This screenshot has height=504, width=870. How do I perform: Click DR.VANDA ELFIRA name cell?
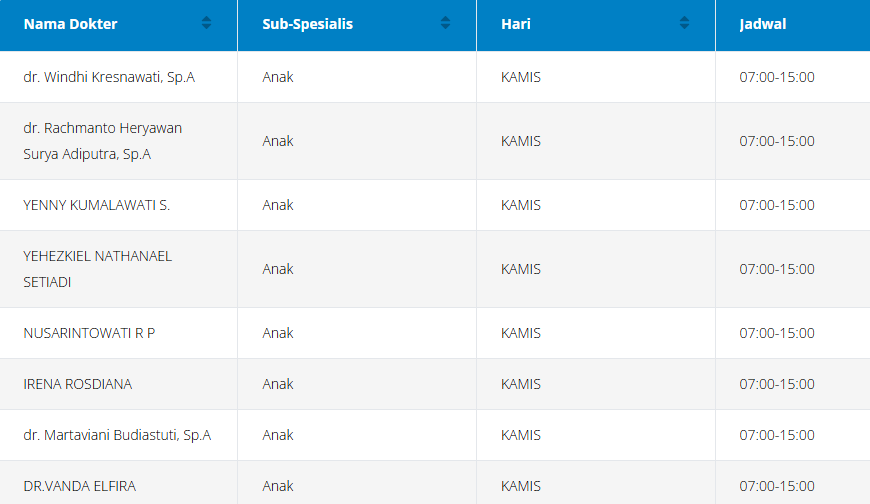[79, 486]
